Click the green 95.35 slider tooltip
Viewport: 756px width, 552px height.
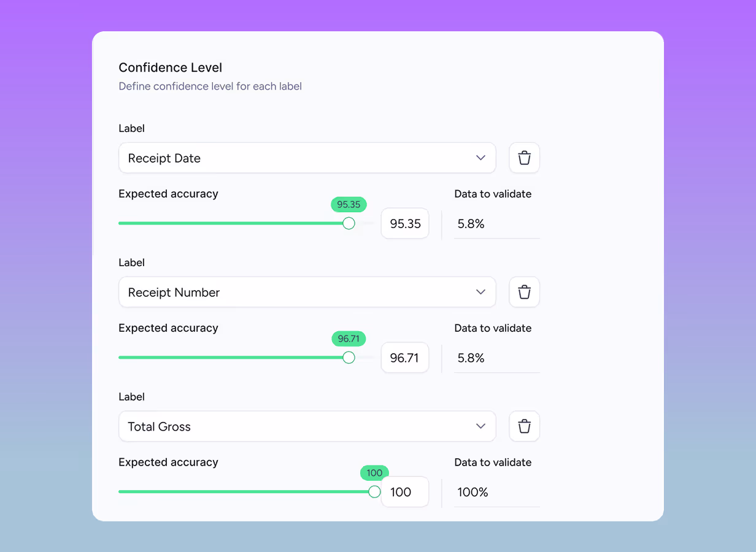[x=349, y=204]
